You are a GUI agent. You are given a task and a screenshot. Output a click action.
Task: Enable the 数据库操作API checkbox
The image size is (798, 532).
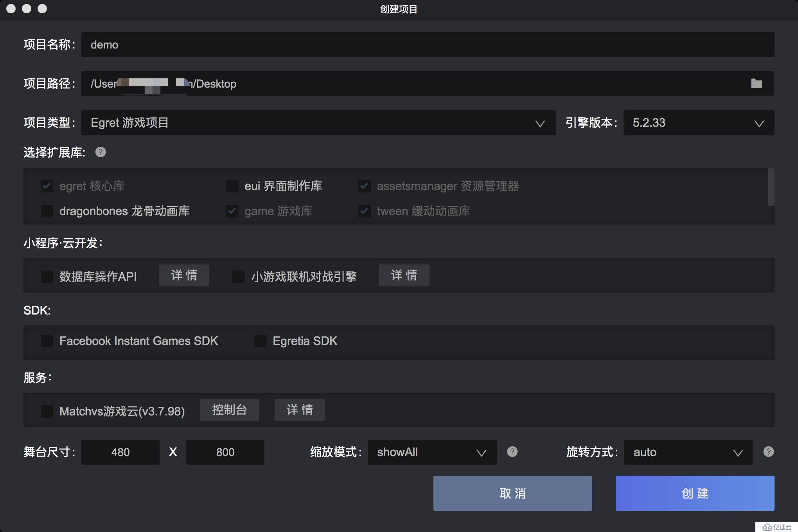coord(47,277)
